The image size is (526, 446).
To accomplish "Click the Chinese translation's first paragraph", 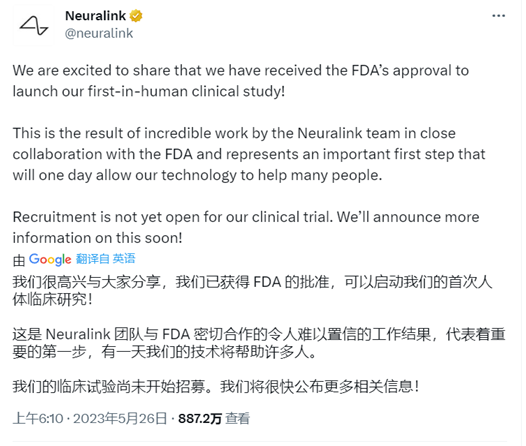I will (x=252, y=290).
